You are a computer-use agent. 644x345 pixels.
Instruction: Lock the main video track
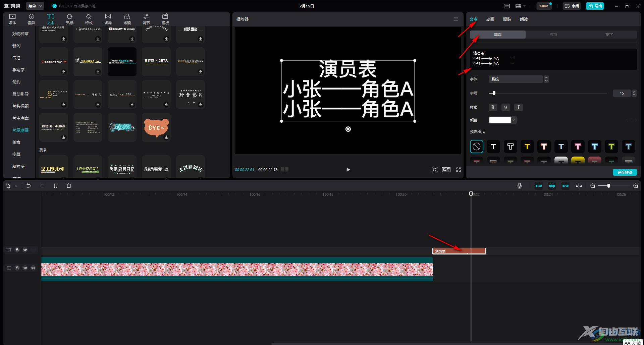click(x=17, y=268)
